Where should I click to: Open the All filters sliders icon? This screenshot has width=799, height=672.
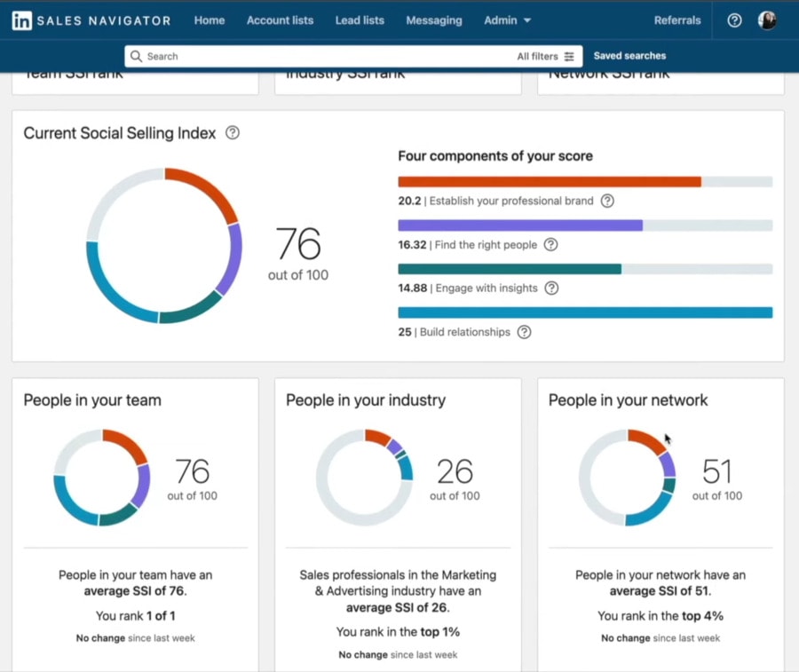569,57
